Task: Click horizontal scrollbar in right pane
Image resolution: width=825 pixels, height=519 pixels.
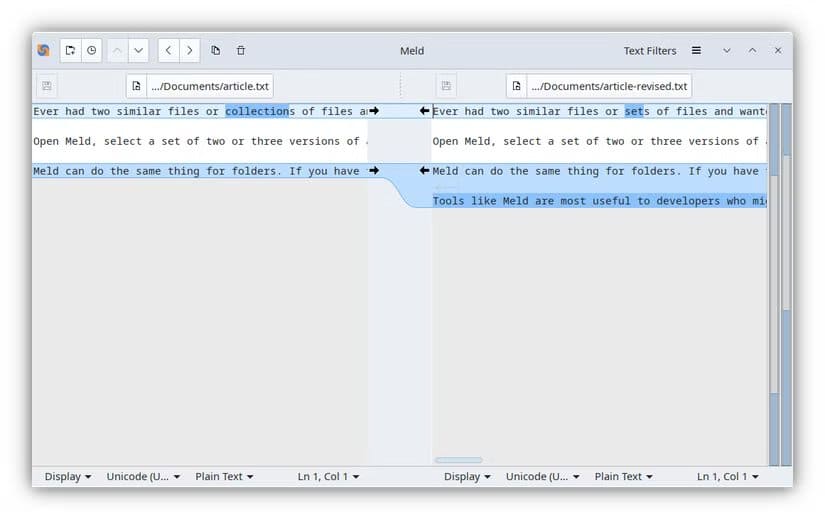Action: point(458,460)
